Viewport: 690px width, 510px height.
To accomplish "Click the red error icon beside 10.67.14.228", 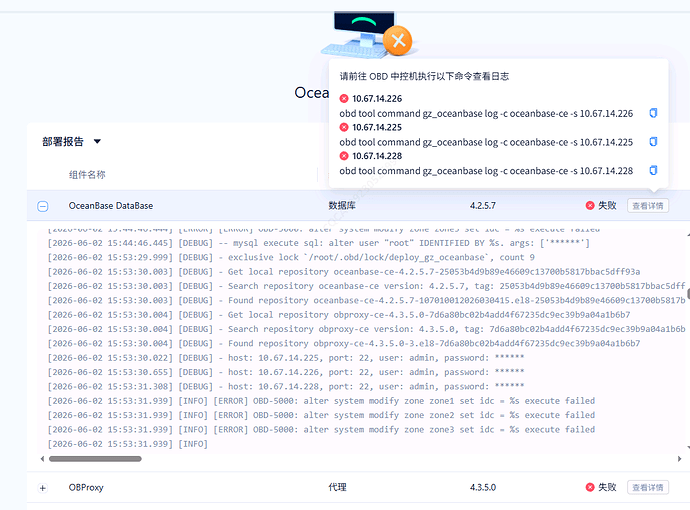I will [x=344, y=156].
